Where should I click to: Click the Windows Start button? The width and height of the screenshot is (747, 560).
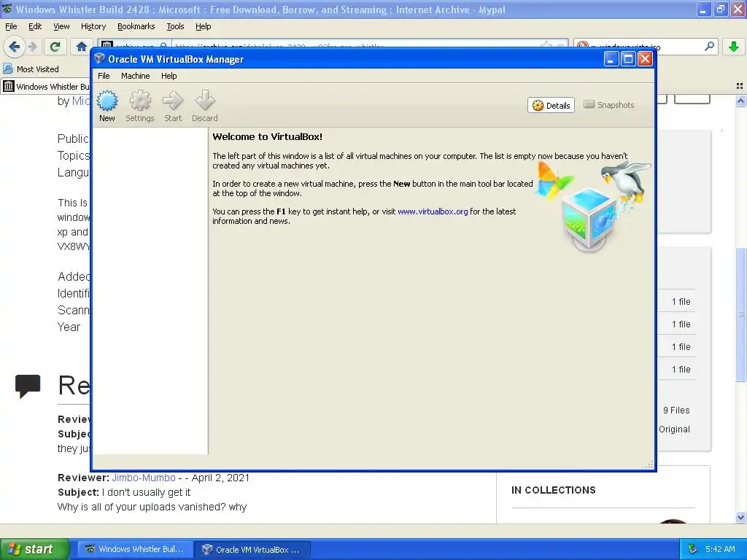(35, 549)
